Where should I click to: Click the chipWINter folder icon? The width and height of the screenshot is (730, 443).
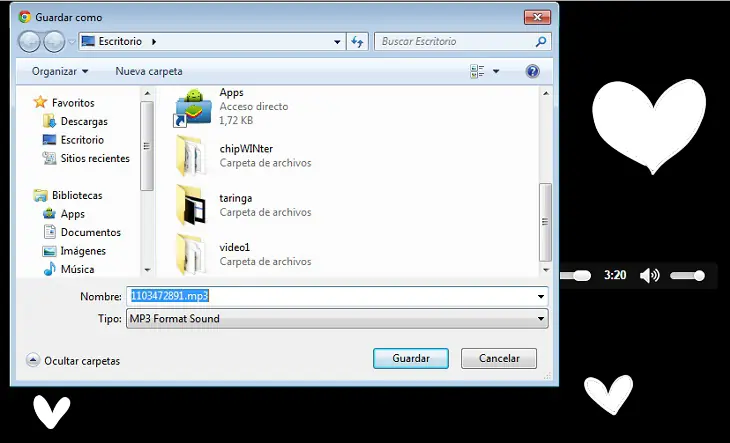click(x=190, y=156)
